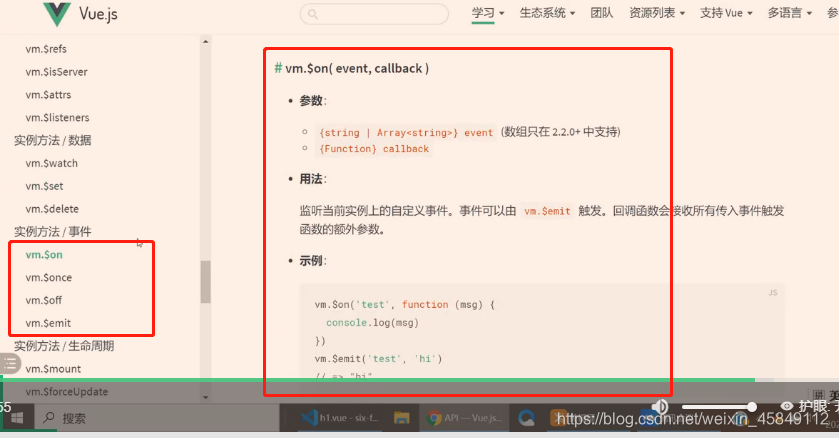Click the video player volume speaker icon
Image resolution: width=839 pixels, height=438 pixels.
tap(660, 406)
